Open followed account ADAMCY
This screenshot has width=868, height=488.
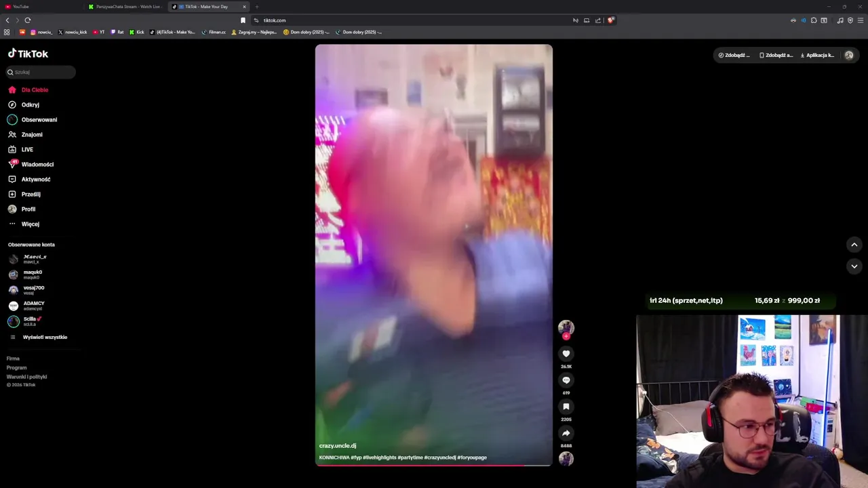tap(26, 306)
